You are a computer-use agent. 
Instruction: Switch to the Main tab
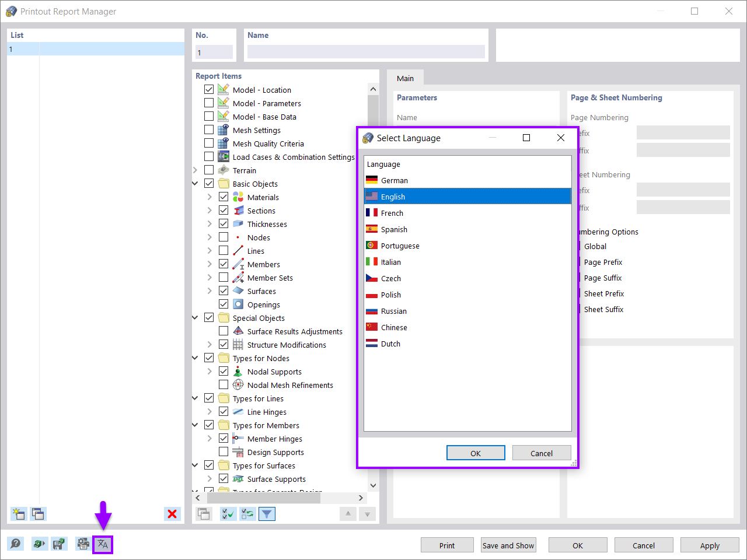click(x=406, y=78)
